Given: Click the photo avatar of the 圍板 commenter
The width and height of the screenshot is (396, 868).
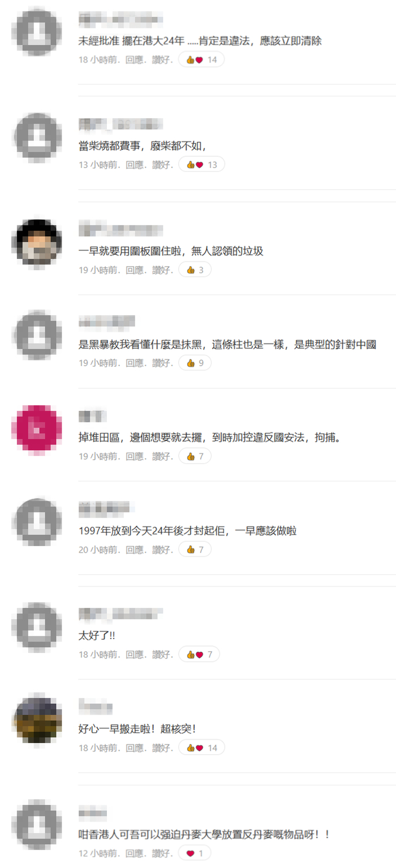Looking at the screenshot, I should [x=37, y=242].
